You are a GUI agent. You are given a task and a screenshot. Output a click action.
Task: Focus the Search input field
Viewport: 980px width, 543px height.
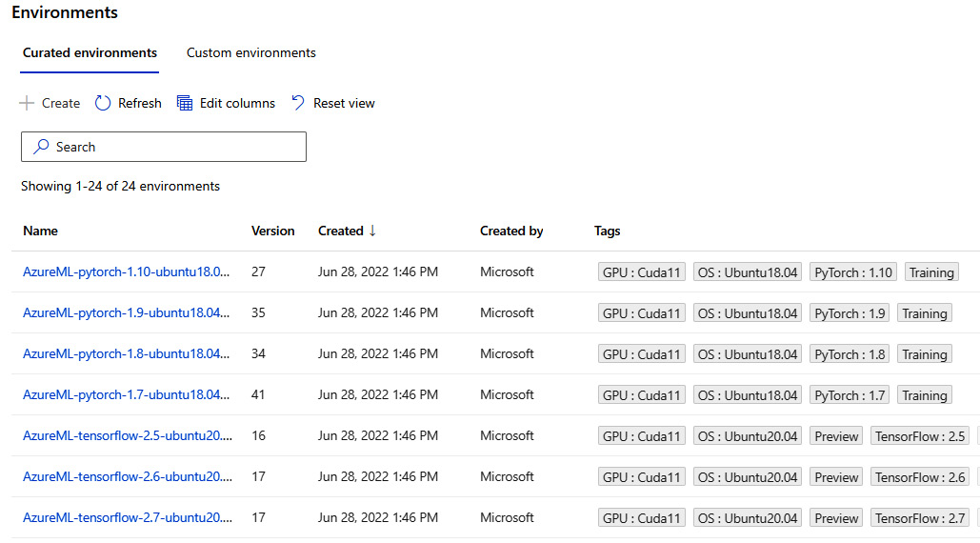(x=164, y=147)
